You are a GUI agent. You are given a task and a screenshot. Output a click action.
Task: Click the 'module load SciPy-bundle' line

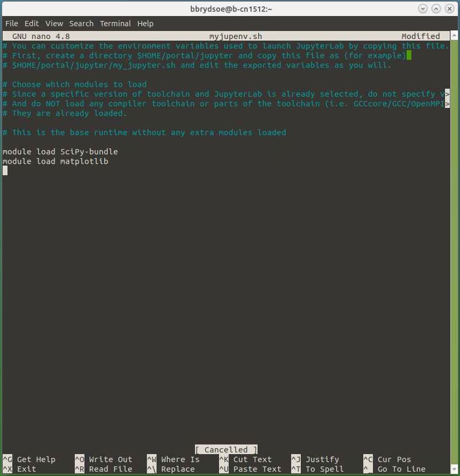point(60,152)
